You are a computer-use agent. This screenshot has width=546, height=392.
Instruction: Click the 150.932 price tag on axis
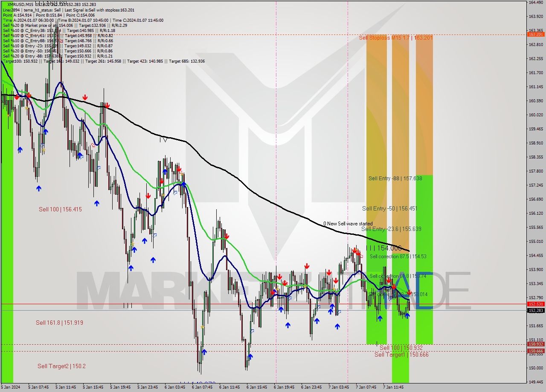pyautogui.click(x=536, y=344)
